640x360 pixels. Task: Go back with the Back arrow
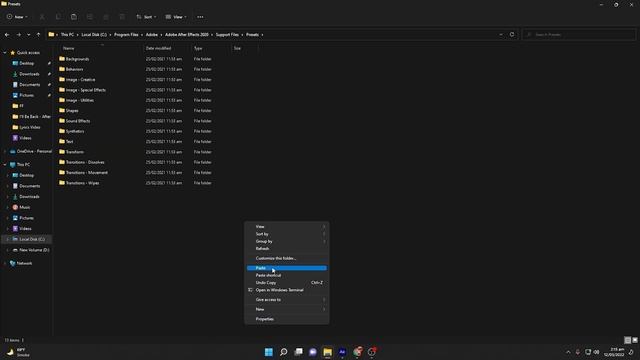click(7, 35)
